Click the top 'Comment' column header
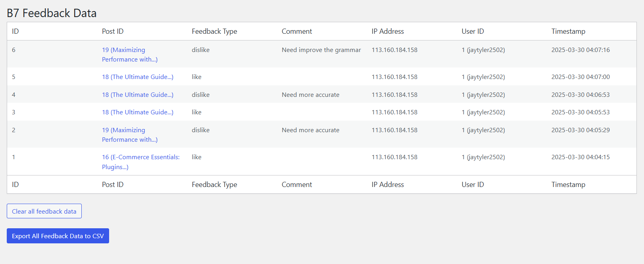The image size is (644, 264). click(x=297, y=31)
